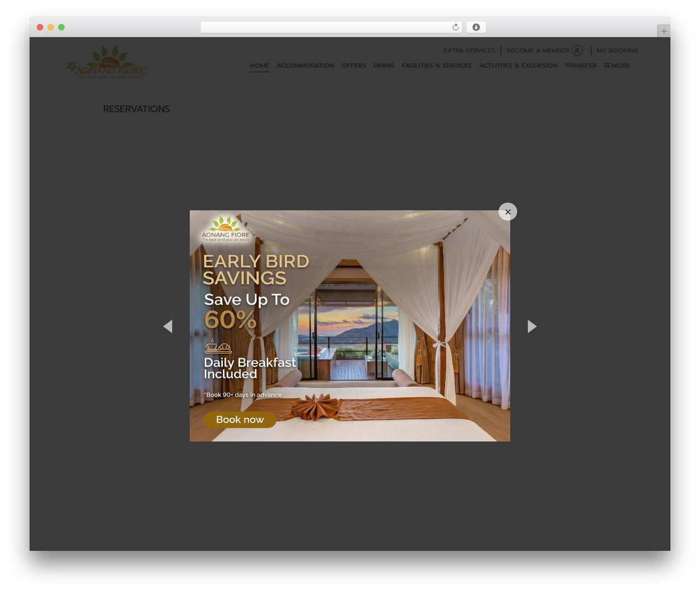This screenshot has height=593, width=700.
Task: Open the My Booking link
Action: coord(617,50)
